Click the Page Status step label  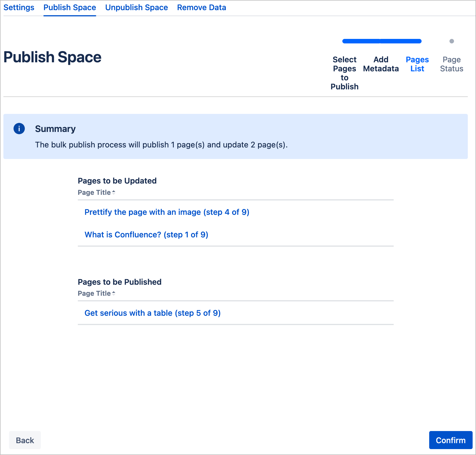[451, 64]
